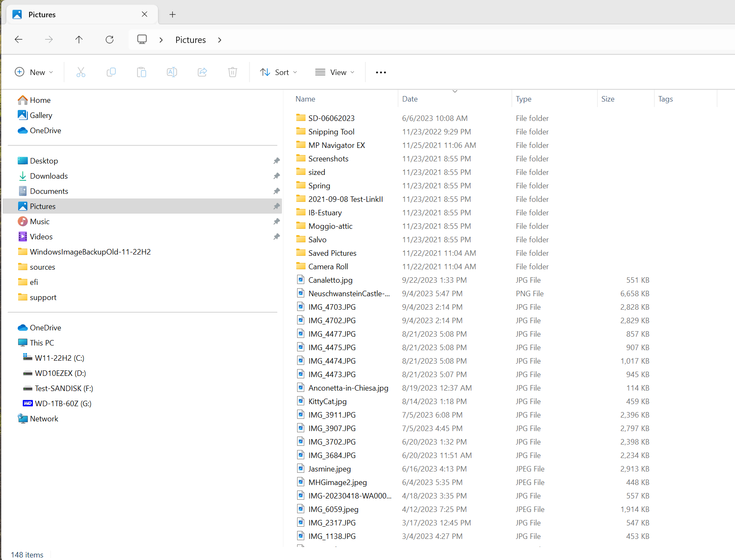Click the Delete icon in the toolbar
The height and width of the screenshot is (560, 735).
tap(233, 72)
